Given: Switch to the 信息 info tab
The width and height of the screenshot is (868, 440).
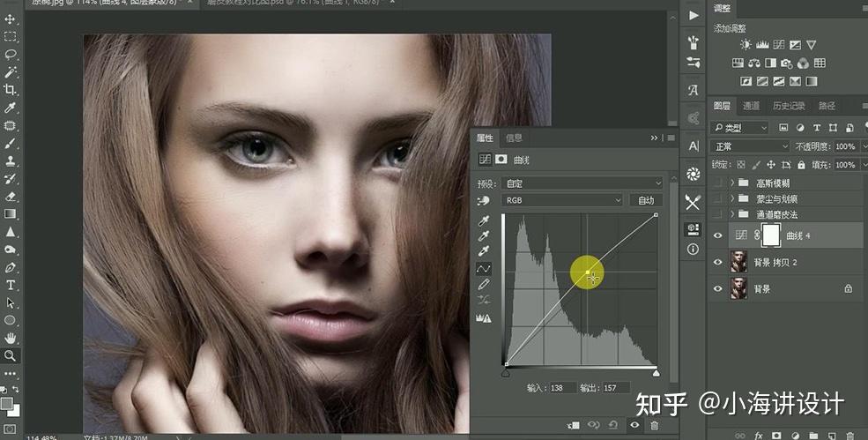Looking at the screenshot, I should click(514, 138).
